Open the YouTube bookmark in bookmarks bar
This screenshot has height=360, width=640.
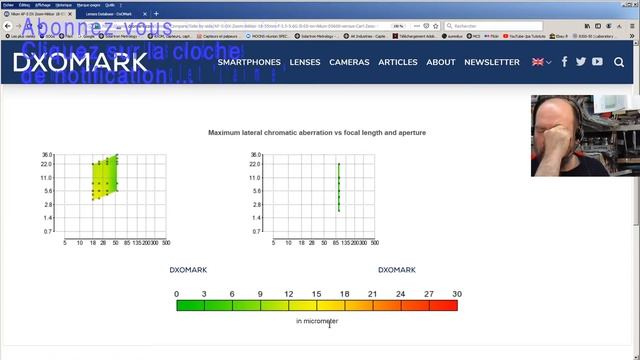(x=524, y=36)
